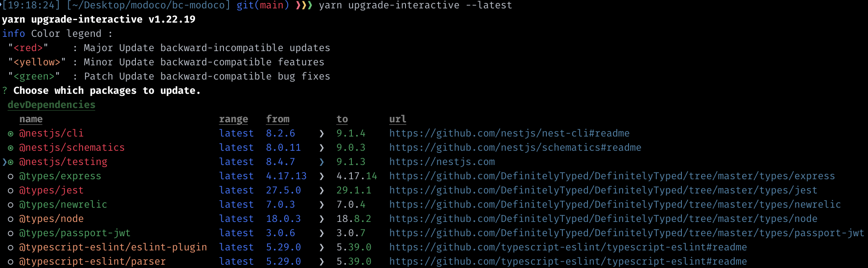Open typescript-eslint readme link in parser row
The image size is (868, 268).
pyautogui.click(x=568, y=261)
